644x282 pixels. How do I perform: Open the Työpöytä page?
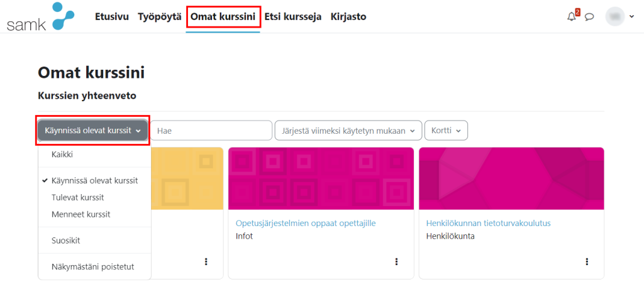pos(160,17)
